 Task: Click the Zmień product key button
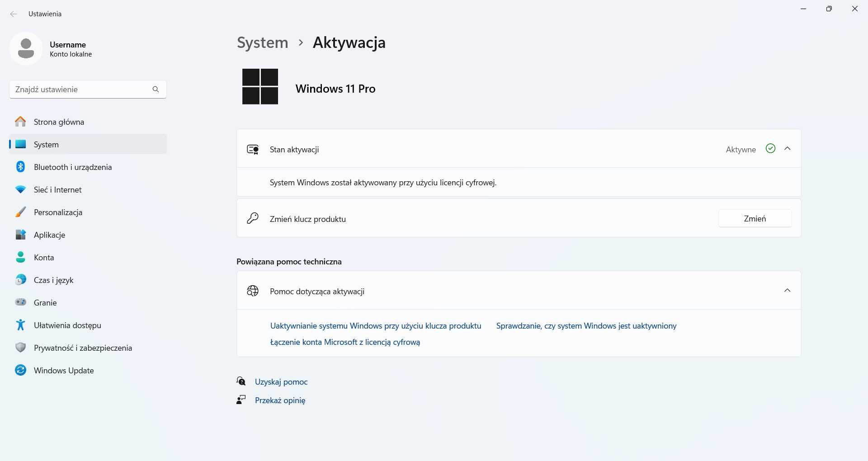tap(755, 218)
